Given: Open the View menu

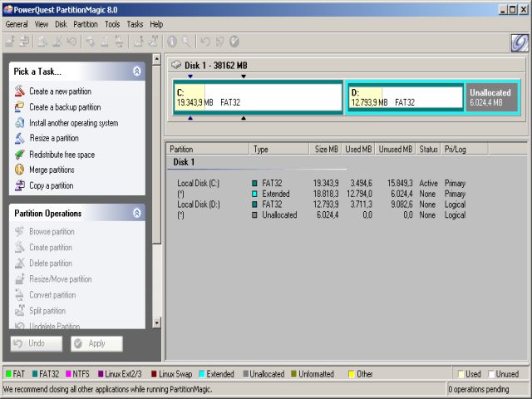Looking at the screenshot, I should [x=42, y=24].
